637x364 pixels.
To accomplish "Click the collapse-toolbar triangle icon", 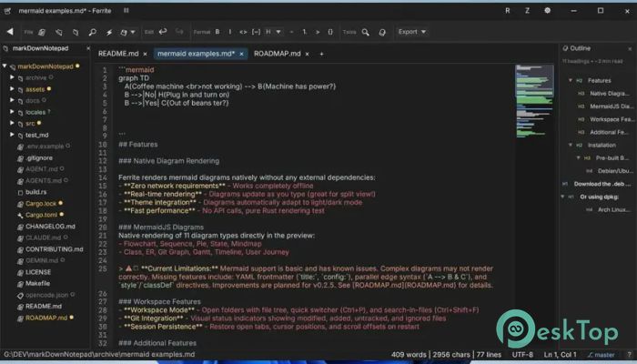I will coord(10,32).
